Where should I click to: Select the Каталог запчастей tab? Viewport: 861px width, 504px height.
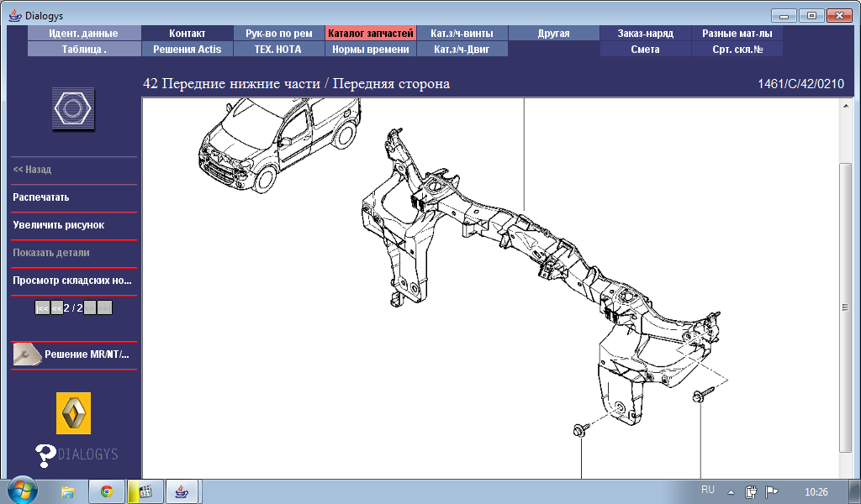click(371, 33)
